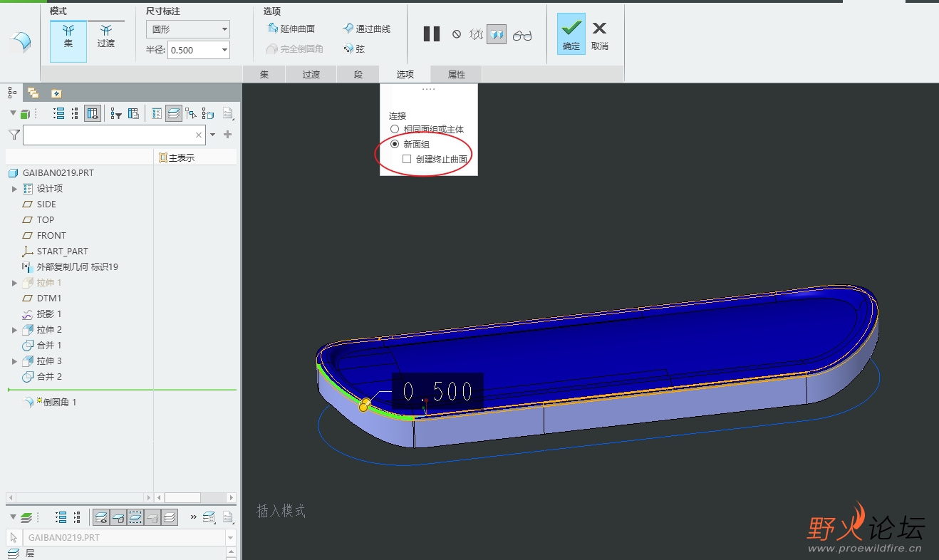Screen dimensions: 939x560
Task: Click the arrow pointer select icon
Action: 14,538
